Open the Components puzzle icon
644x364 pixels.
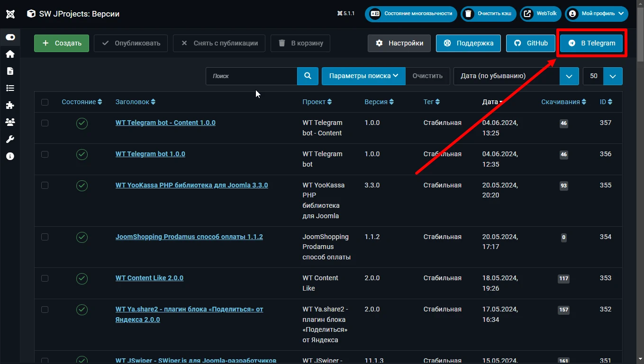(x=10, y=105)
